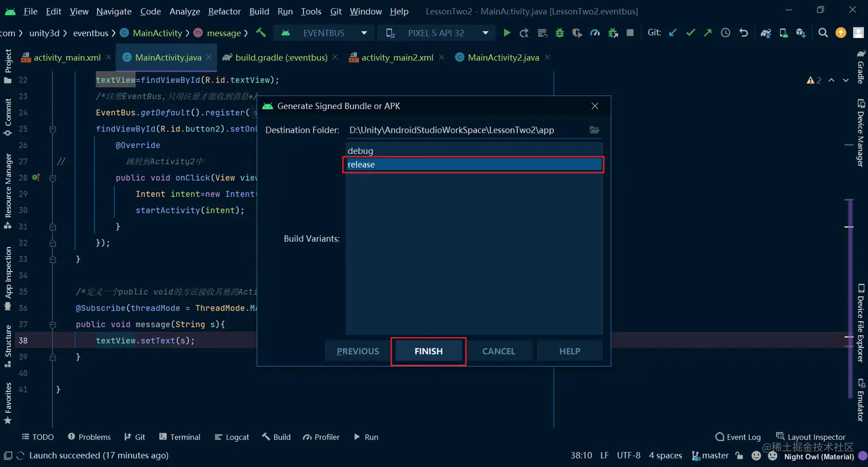Toggle the bottom-left tool window bars button
The height and width of the screenshot is (467, 868).
pos(7,456)
